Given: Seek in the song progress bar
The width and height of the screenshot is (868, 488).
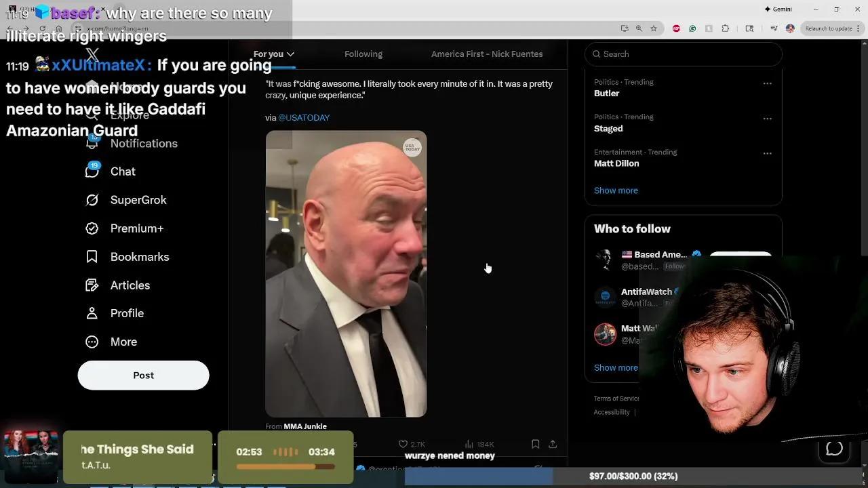Looking at the screenshot, I should tap(285, 466).
